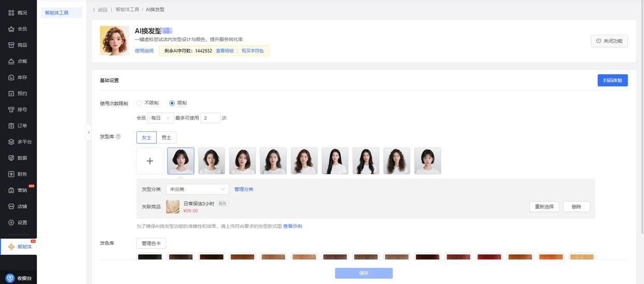Image resolution: width=644 pixels, height=284 pixels.
Task: Open the 财务 finance icon
Action: coord(11,174)
